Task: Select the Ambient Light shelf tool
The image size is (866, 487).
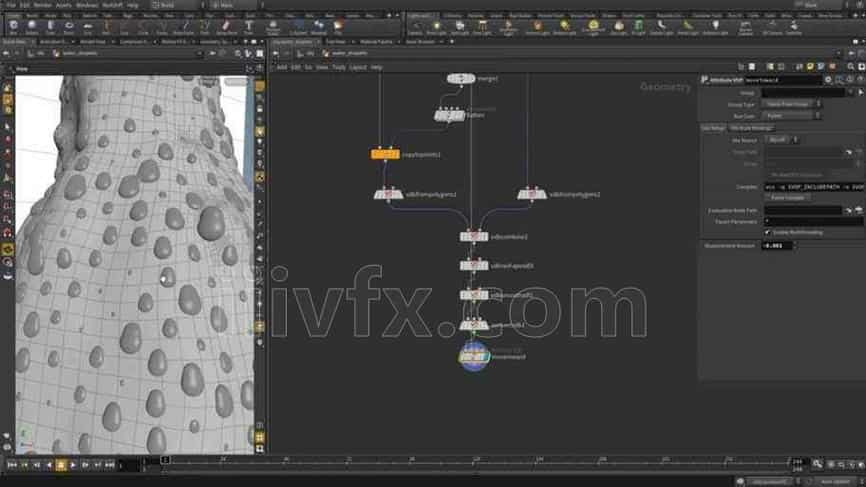Action: [715, 27]
